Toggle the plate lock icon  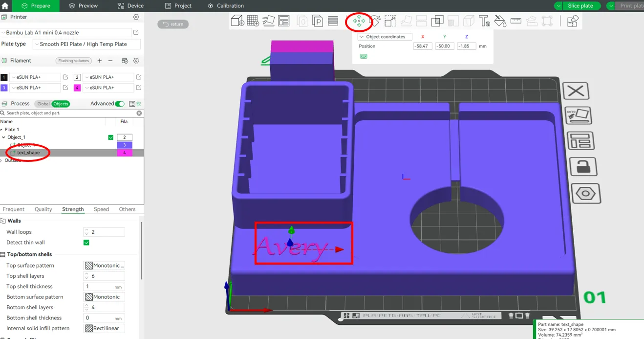click(583, 167)
